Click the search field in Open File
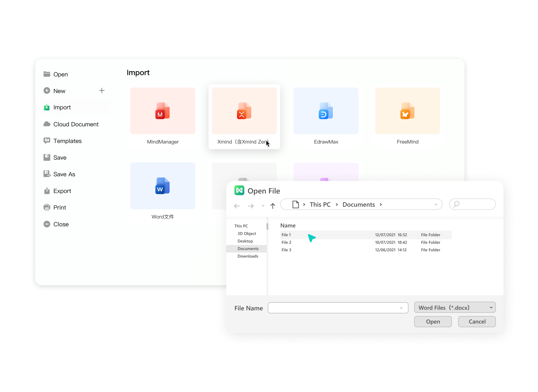Image resolution: width=538 pixels, height=392 pixels. (x=473, y=204)
